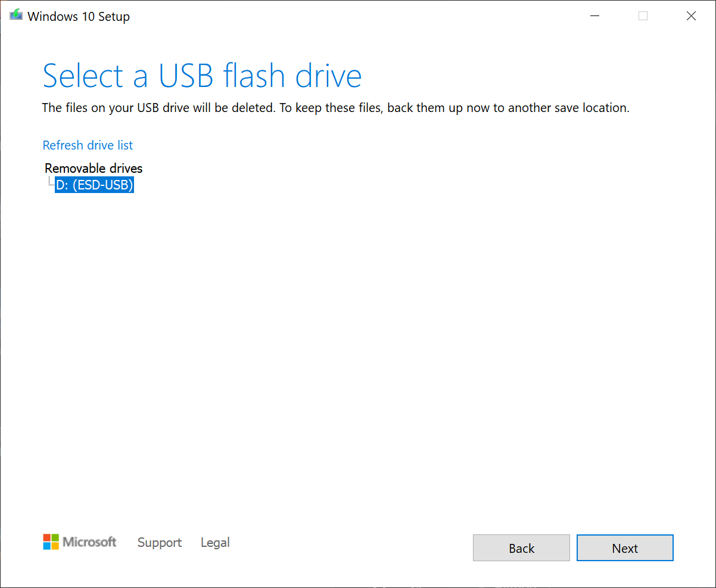Click the files-will-be-deleted warning text
Image resolution: width=716 pixels, height=588 pixels.
[x=335, y=108]
